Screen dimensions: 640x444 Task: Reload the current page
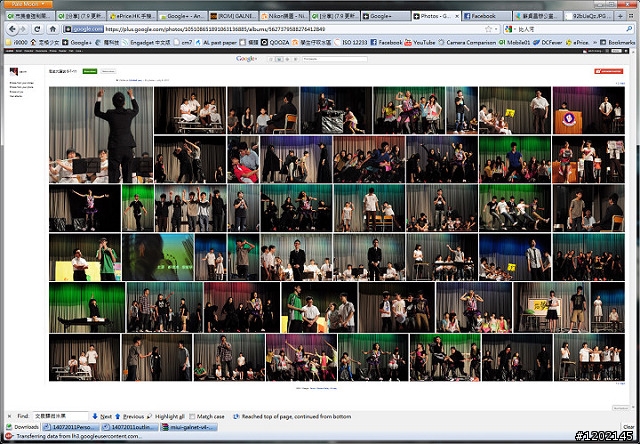[37, 29]
